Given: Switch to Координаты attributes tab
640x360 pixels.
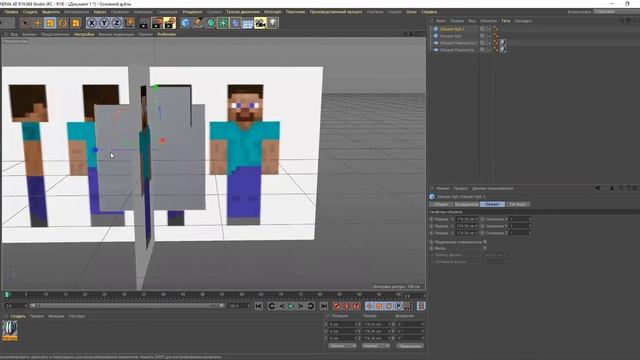Looking at the screenshot, I should (467, 204).
